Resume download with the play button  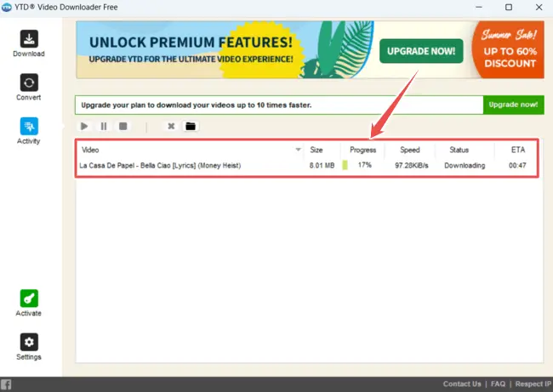tap(84, 126)
